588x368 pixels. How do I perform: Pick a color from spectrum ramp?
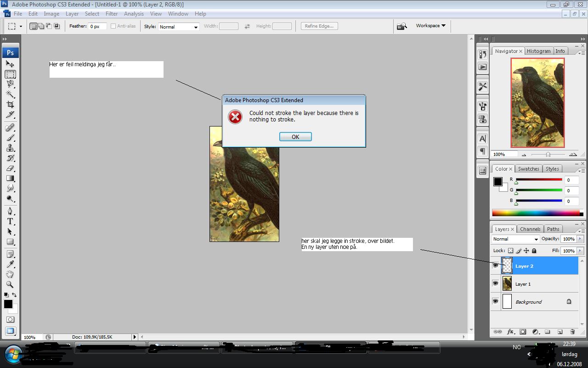click(536, 213)
